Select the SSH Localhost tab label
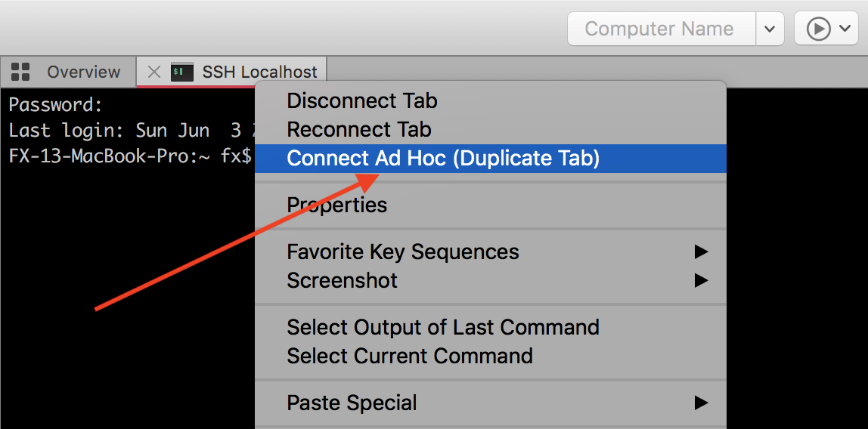 (x=259, y=72)
